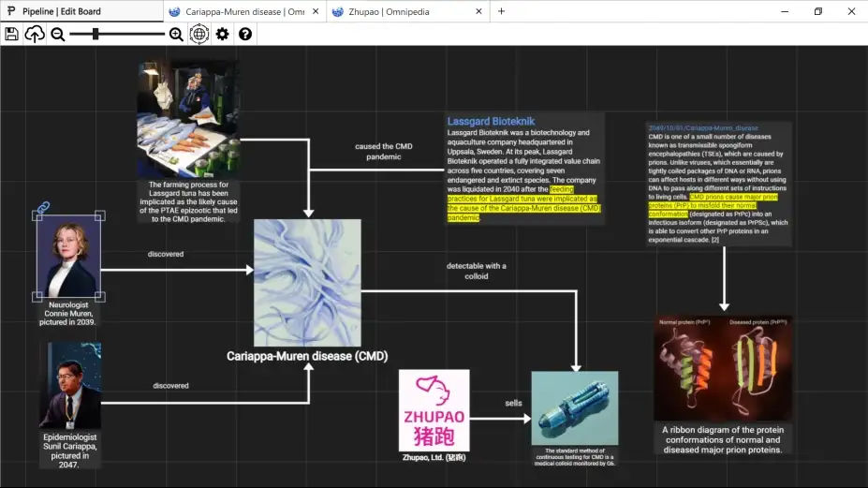
Task: Move the zoom slider handle
Action: pos(96,35)
